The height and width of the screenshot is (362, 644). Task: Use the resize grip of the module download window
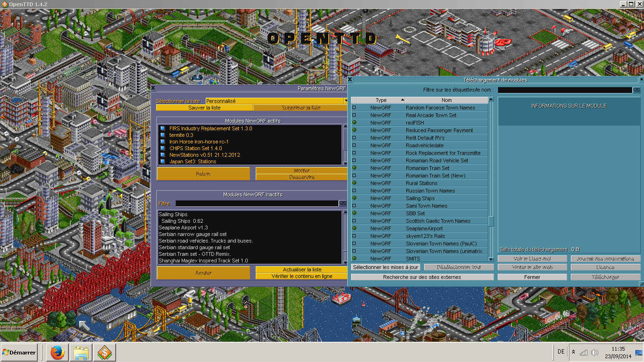click(641, 284)
